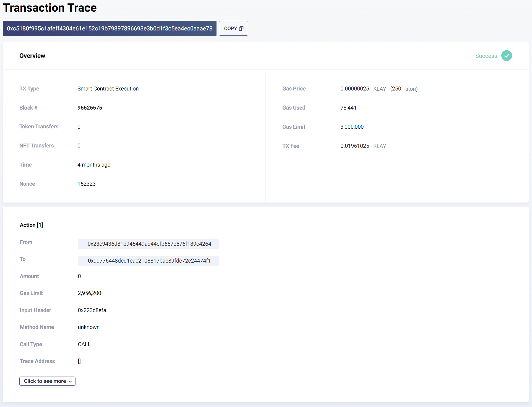Click the Gas Used value 78,441
Screen dimensions: 532x407
348,108
